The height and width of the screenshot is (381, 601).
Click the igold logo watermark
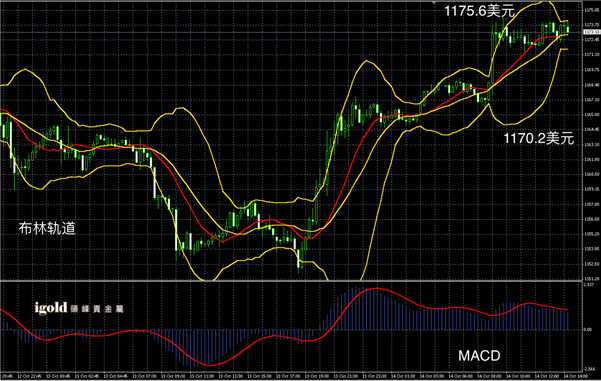click(79, 308)
